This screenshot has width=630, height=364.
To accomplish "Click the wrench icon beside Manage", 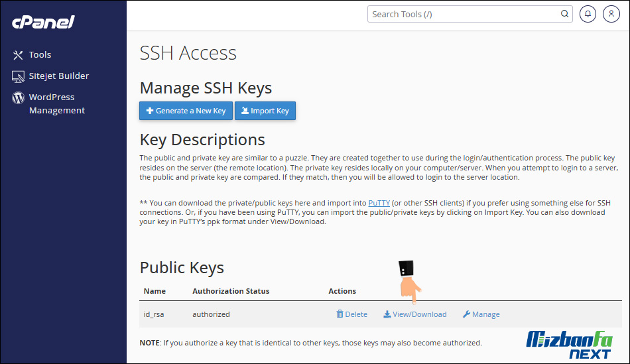I will 466,314.
